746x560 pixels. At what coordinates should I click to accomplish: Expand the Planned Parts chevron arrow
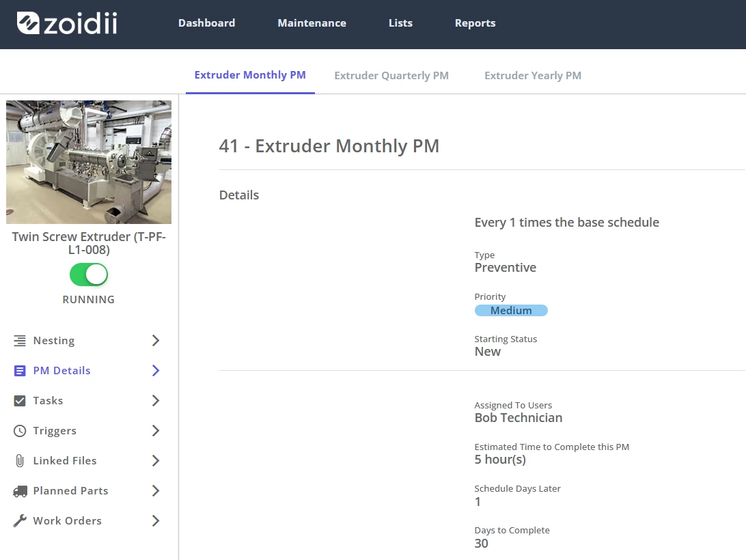[156, 490]
